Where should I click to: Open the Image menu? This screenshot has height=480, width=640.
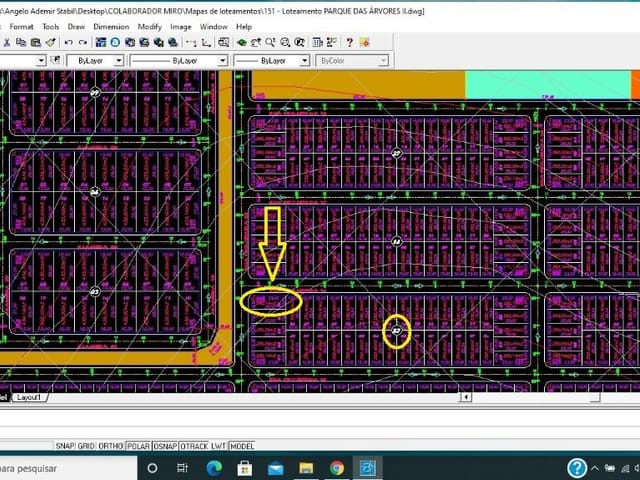(181, 27)
